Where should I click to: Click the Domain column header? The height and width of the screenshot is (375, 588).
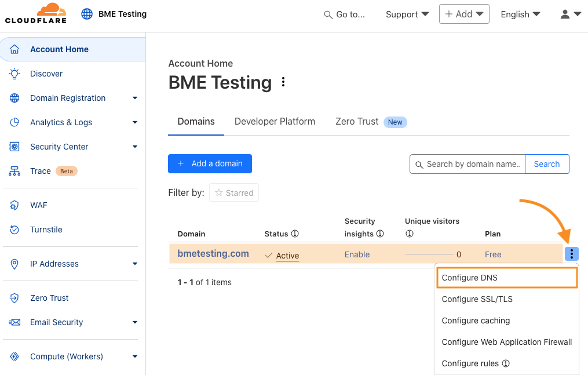[x=191, y=234]
